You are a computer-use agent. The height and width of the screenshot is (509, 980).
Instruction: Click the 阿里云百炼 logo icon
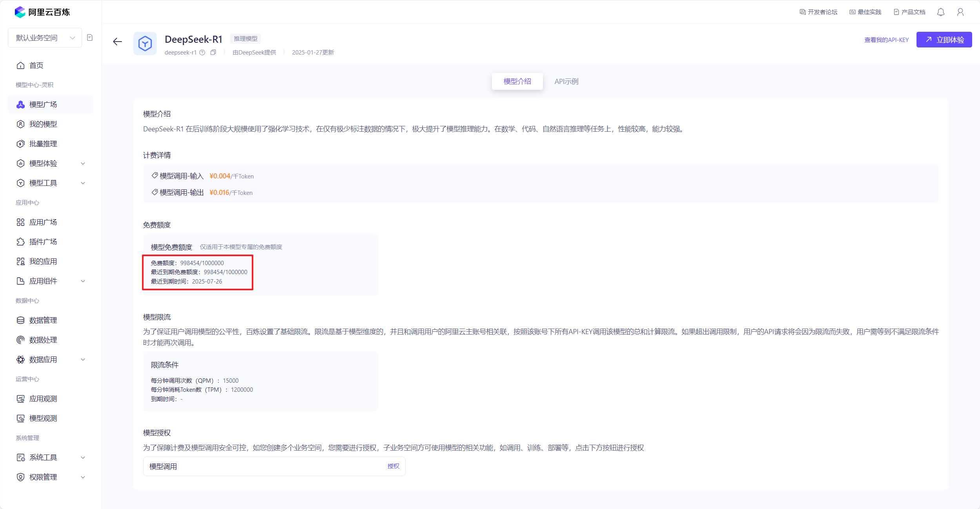(20, 12)
